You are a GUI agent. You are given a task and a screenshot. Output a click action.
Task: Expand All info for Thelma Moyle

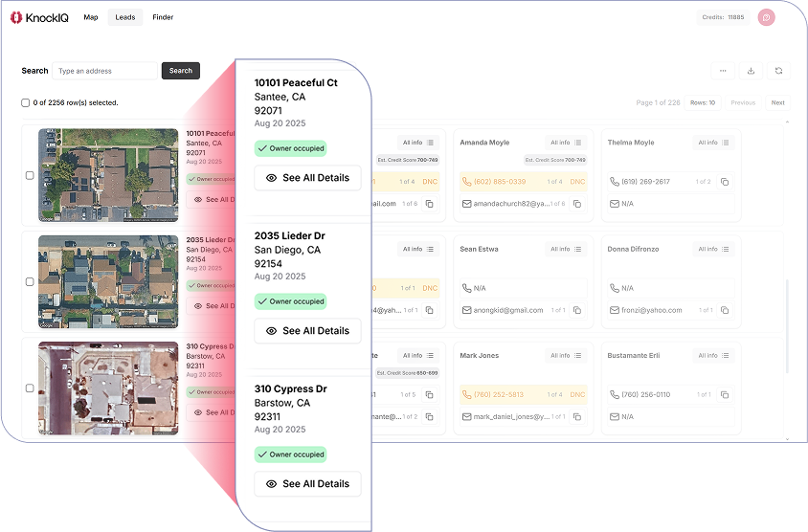[713, 143]
